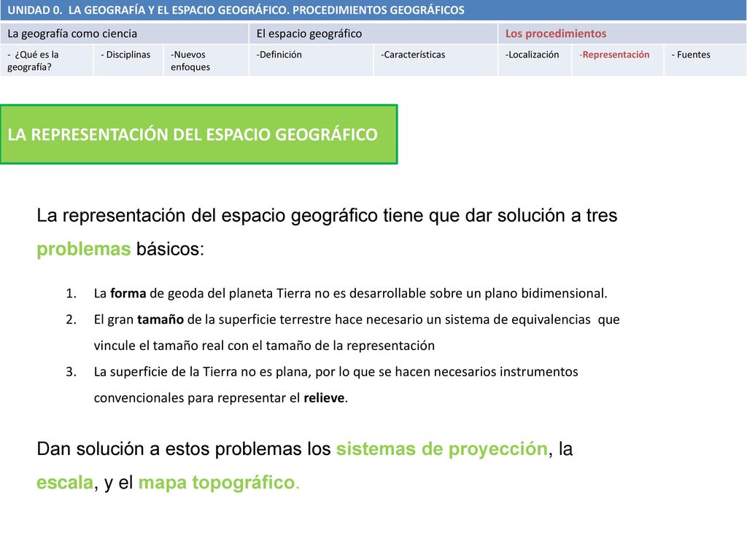
Task: Click the green text 'mapa topográfico'
Action: click(217, 483)
